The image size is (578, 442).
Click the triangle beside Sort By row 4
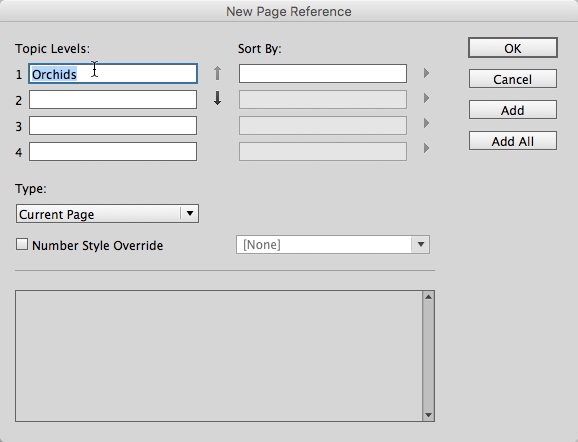pos(426,148)
